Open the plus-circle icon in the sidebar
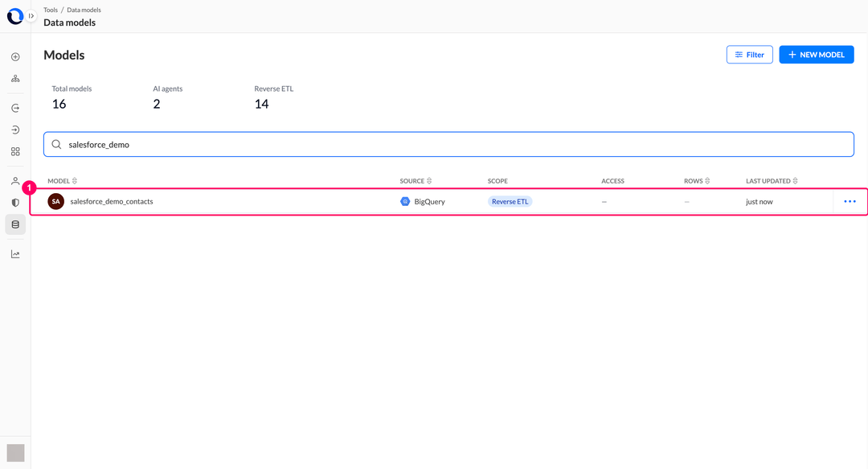Image resolution: width=868 pixels, height=469 pixels. [15, 57]
